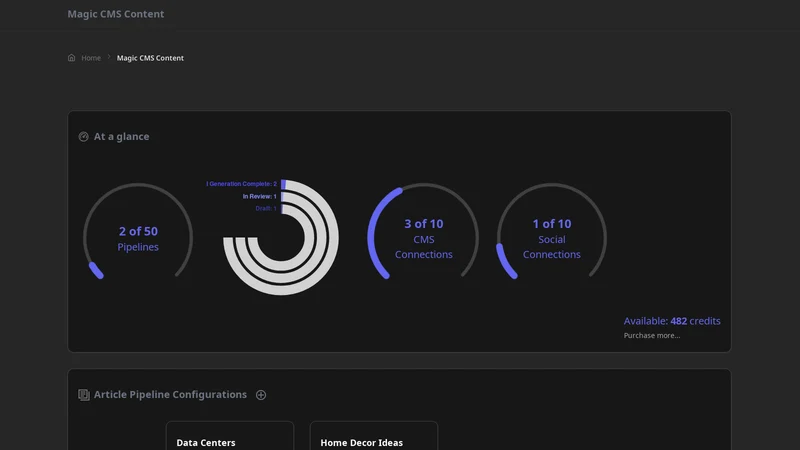Open the Home Decor Ideas pipeline card
The image size is (800, 450).
coord(374,436)
